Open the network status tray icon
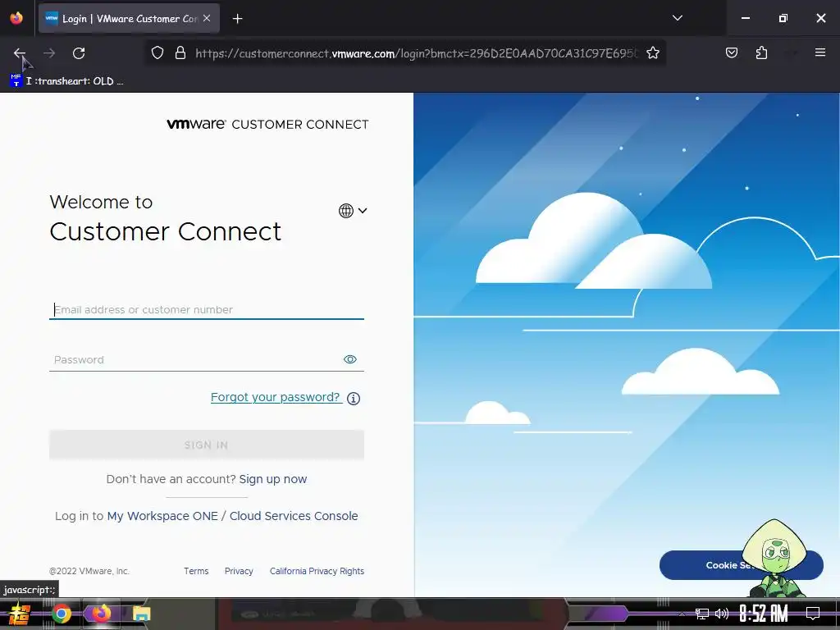Screen dimensions: 840x630 click(702, 614)
